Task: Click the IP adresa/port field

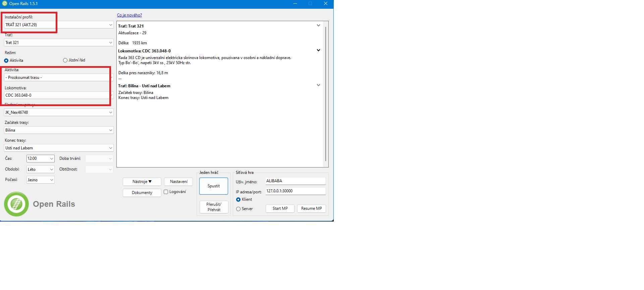Action: pos(295,191)
